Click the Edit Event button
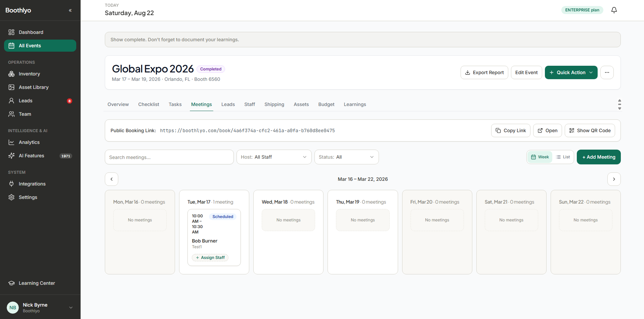 point(526,72)
